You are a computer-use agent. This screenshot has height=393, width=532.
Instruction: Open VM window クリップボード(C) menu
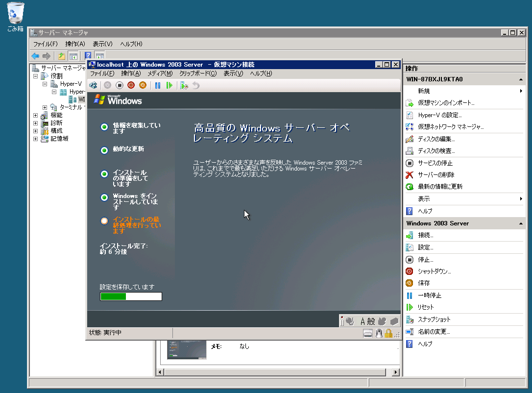coord(198,74)
